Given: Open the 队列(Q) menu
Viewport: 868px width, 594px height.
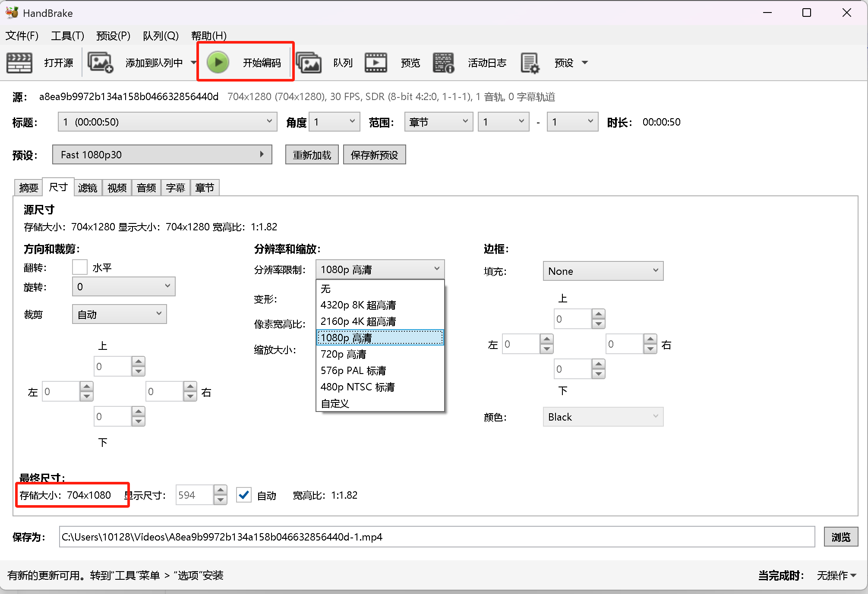Looking at the screenshot, I should [161, 35].
